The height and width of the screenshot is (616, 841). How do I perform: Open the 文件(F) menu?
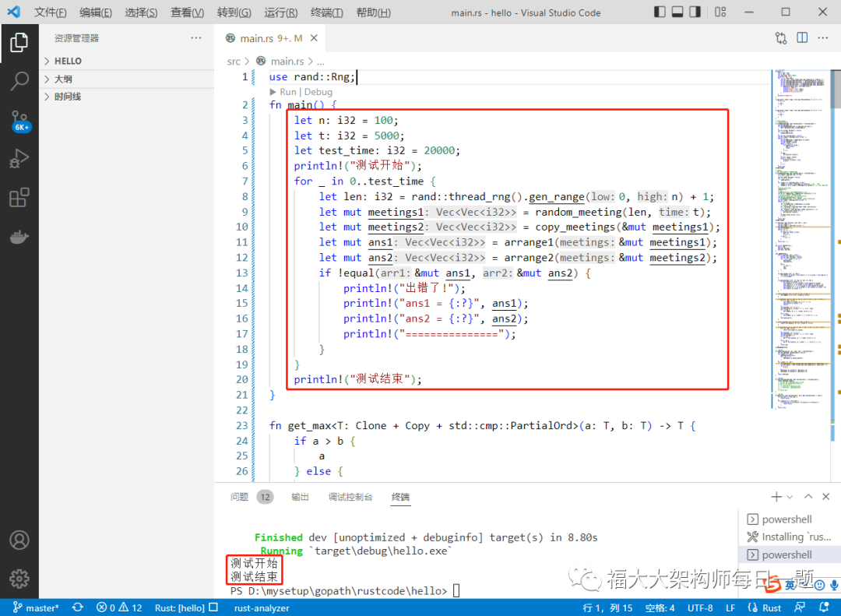coord(51,12)
